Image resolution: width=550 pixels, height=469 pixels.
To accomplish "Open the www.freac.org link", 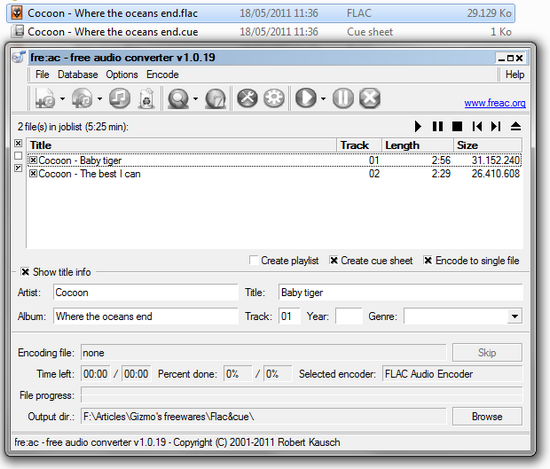I will point(495,103).
